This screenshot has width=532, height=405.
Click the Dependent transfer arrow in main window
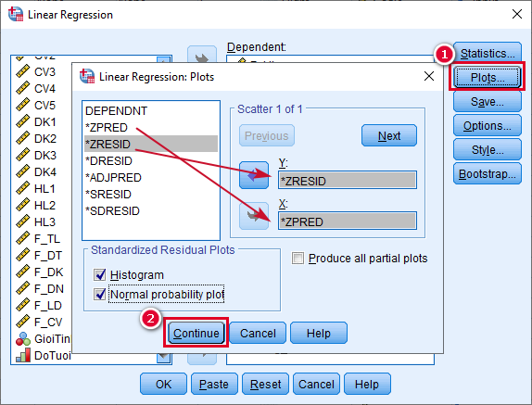click(x=202, y=56)
